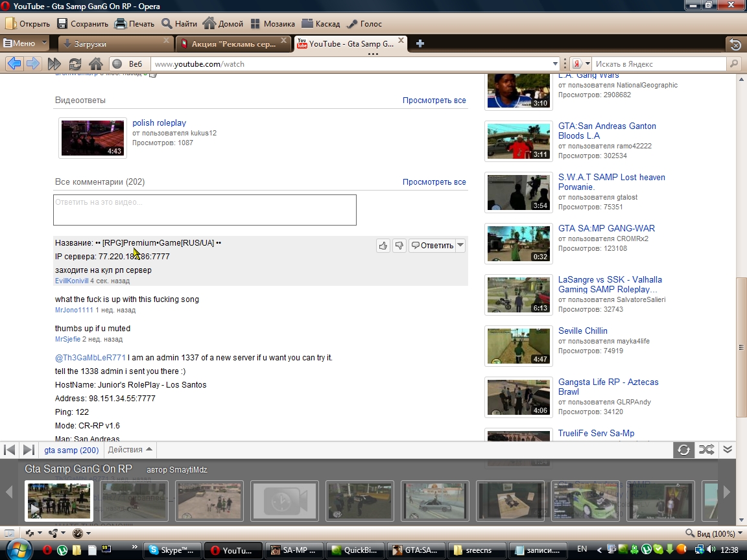
Task: Open Gangsta Life RP - Aztecas Brawl link
Action: (x=608, y=387)
